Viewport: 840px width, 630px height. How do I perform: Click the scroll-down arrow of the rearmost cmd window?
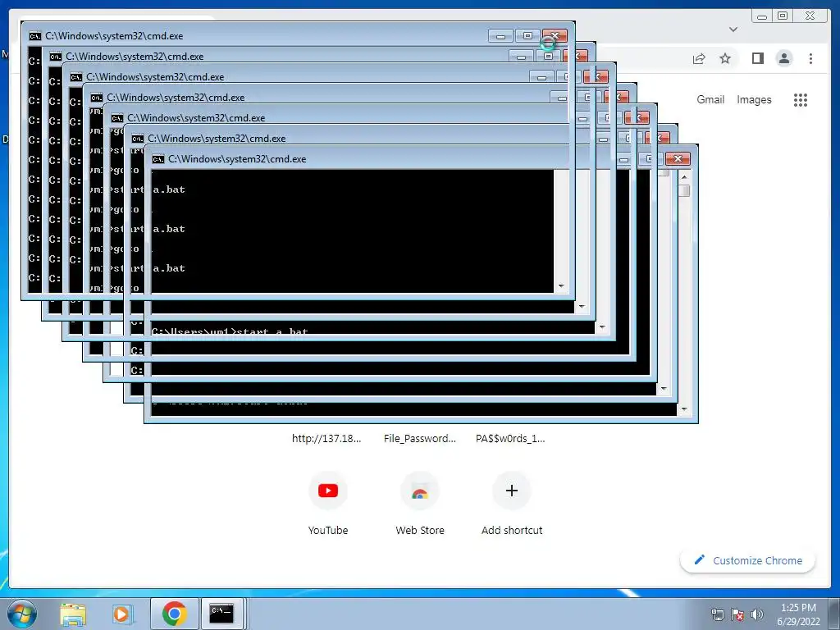coord(684,409)
